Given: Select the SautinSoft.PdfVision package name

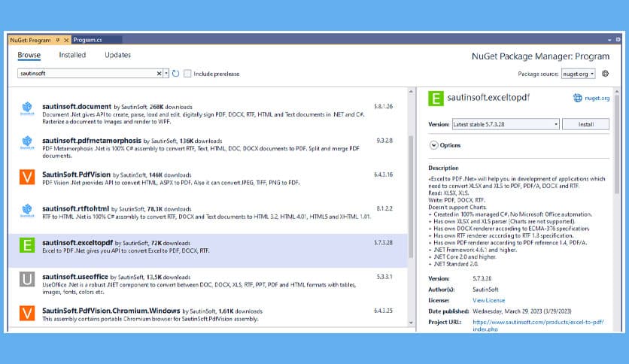Looking at the screenshot, I should (76, 174).
